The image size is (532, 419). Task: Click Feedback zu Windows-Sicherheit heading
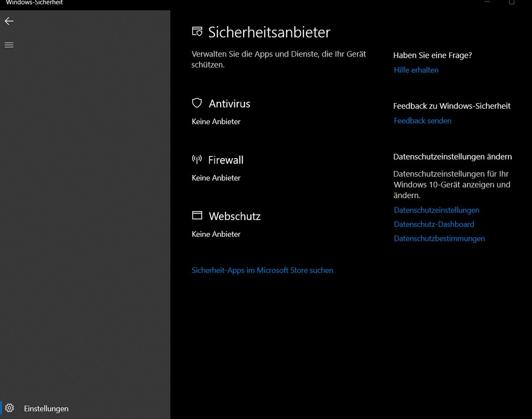tap(452, 106)
